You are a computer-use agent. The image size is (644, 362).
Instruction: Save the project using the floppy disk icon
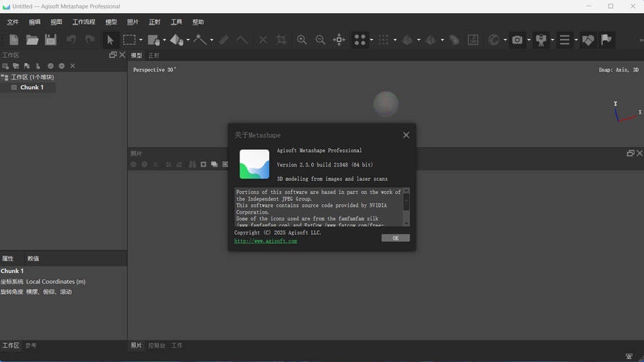coord(51,40)
